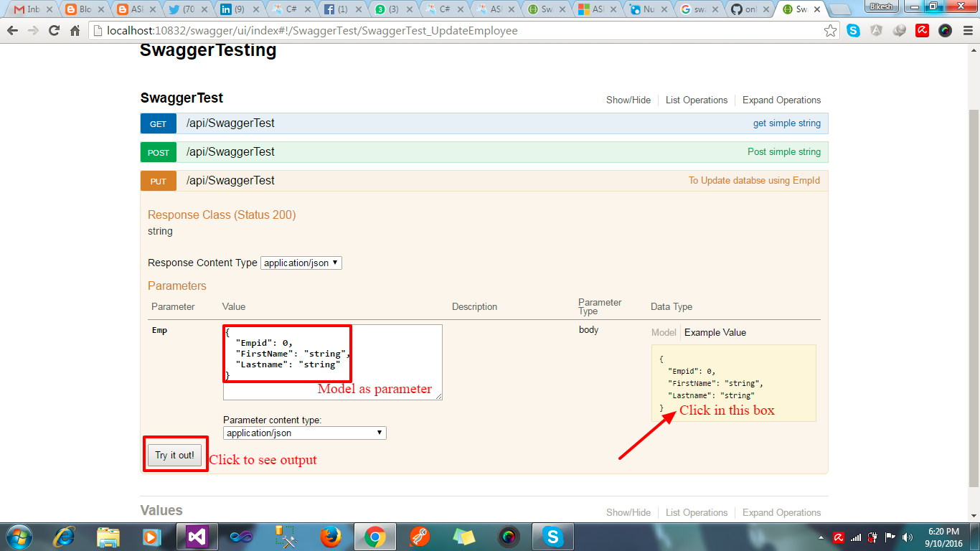Viewport: 980px width, 551px height.
Task: Click the Try it out! button
Action: click(x=174, y=454)
